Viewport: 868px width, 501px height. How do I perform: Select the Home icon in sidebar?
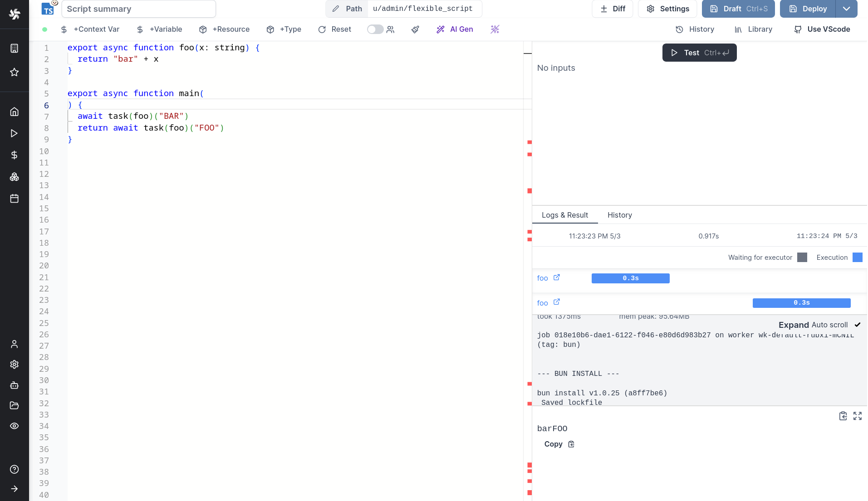14,112
